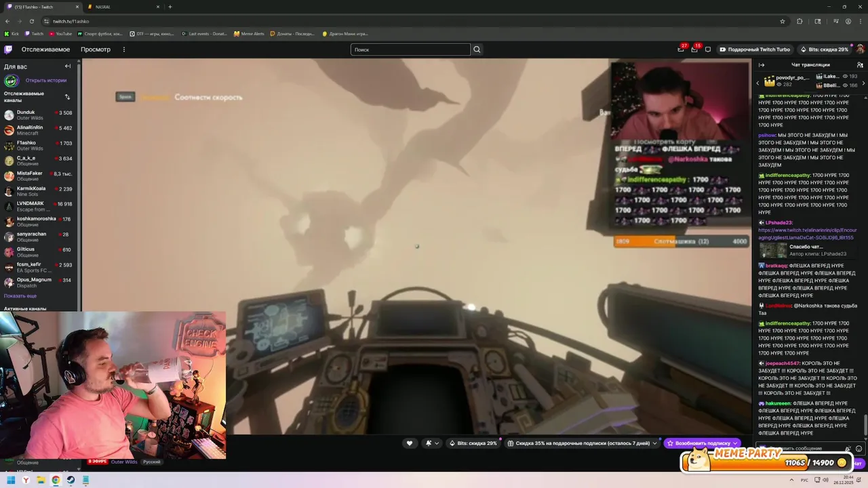Select the F1ashko Twitch browser tab
Viewport: 868px width, 488px height.
pyautogui.click(x=42, y=7)
